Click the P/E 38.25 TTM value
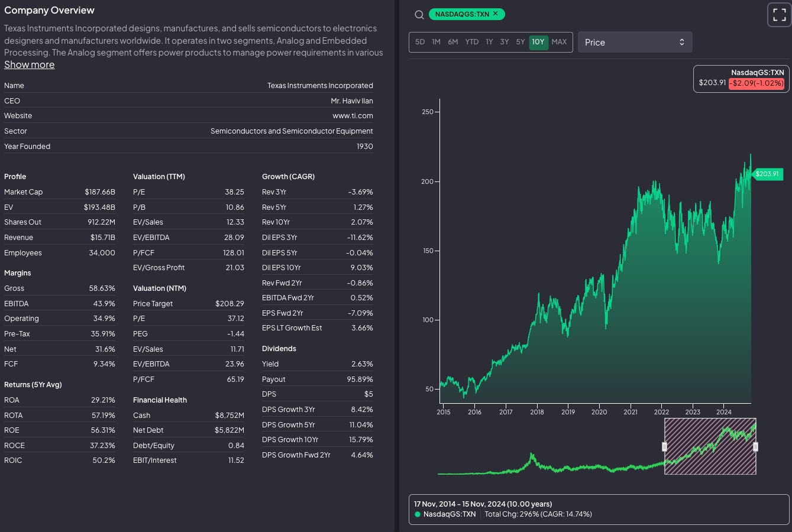Screen dimensions: 792x532 (x=234, y=192)
